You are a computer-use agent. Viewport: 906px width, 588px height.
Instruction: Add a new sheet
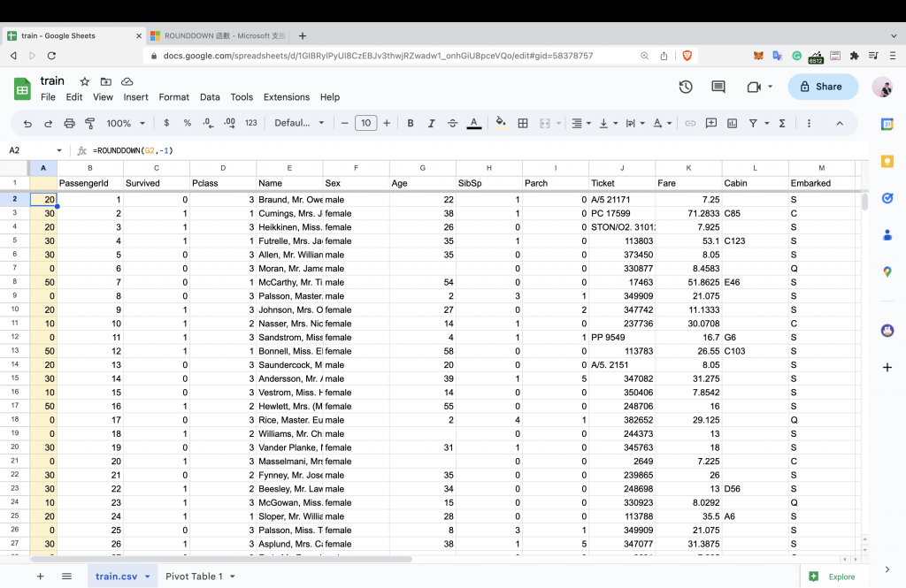click(x=41, y=576)
